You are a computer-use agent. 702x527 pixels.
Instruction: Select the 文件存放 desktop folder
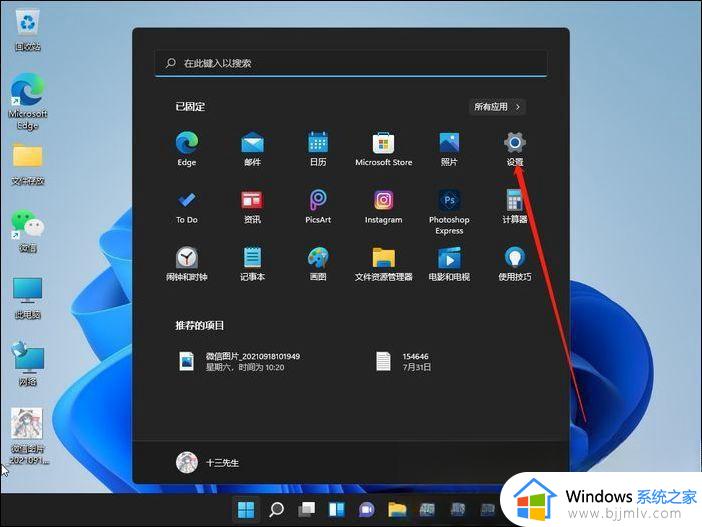pyautogui.click(x=28, y=164)
